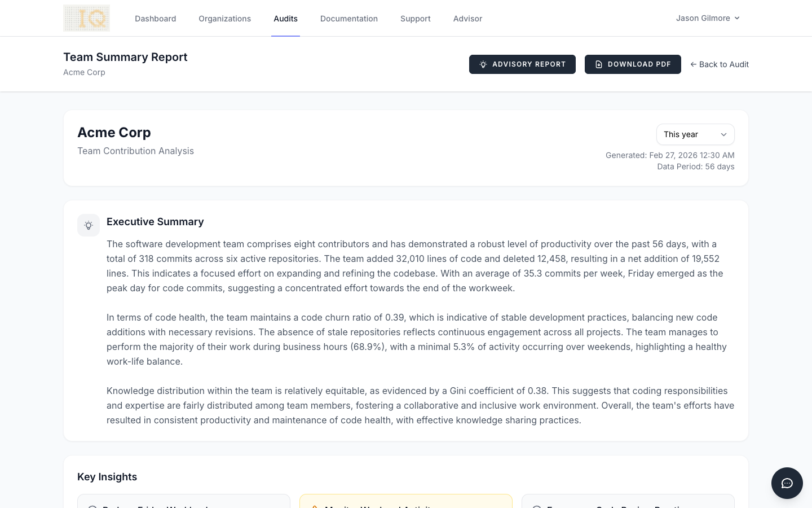812x508 pixels.
Task: Click the lightbulb icon beside Executive Summary
Action: [x=89, y=225]
